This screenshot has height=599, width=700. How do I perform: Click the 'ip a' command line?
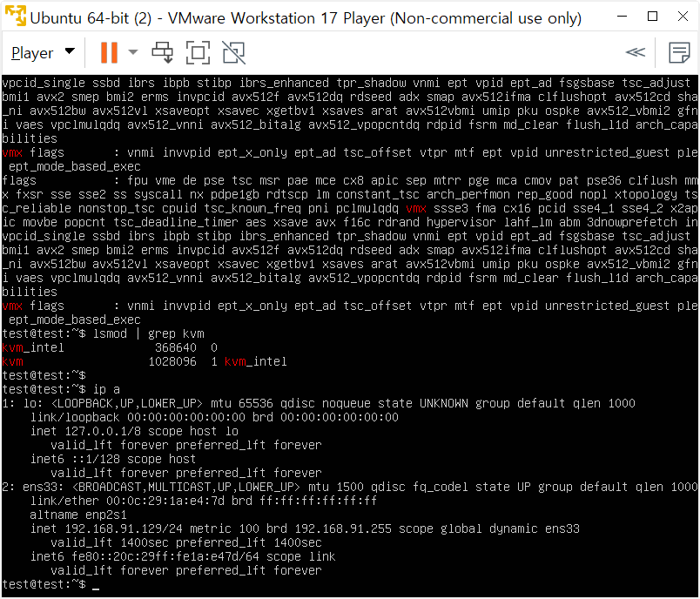(x=106, y=389)
